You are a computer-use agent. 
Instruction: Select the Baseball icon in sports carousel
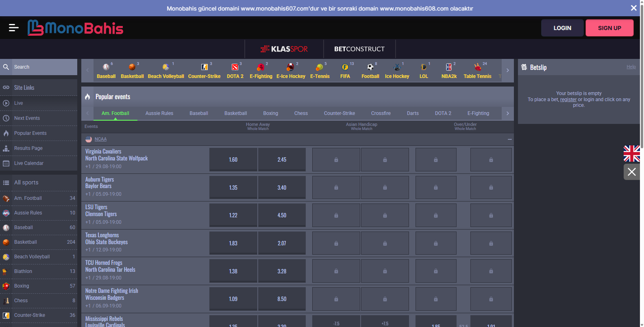click(106, 67)
